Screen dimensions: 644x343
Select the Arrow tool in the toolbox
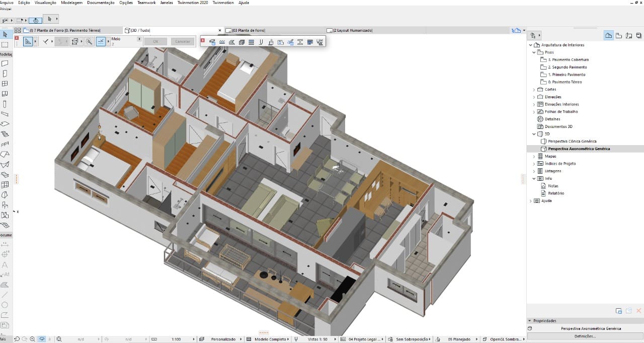pos(6,35)
